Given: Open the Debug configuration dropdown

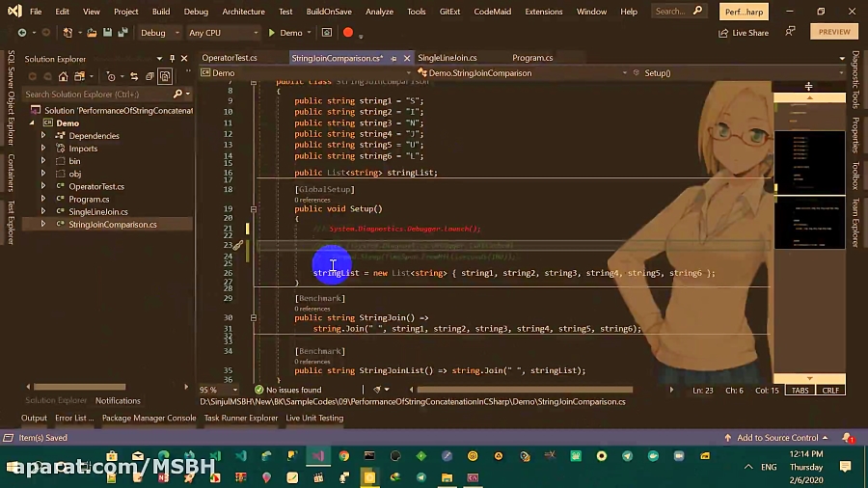Looking at the screenshot, I should (159, 33).
